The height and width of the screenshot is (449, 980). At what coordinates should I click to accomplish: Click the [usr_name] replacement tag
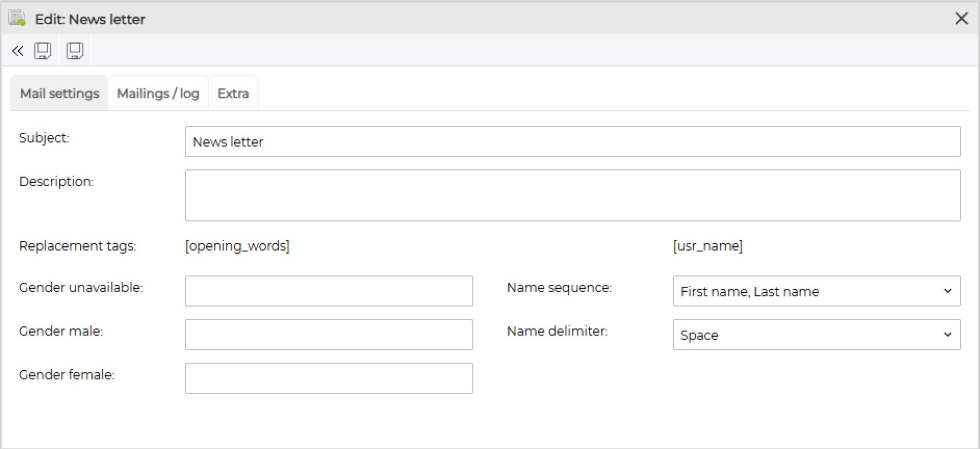707,246
